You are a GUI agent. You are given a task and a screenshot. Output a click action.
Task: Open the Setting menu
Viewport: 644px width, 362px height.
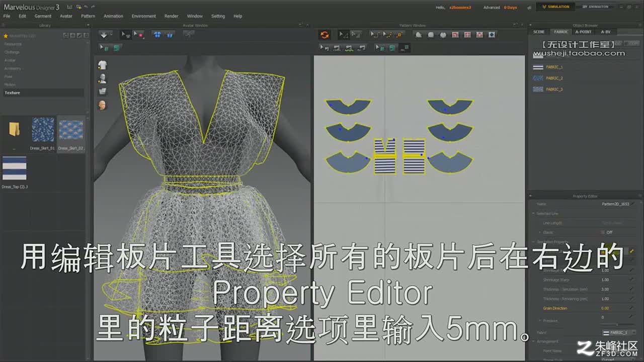click(x=218, y=16)
